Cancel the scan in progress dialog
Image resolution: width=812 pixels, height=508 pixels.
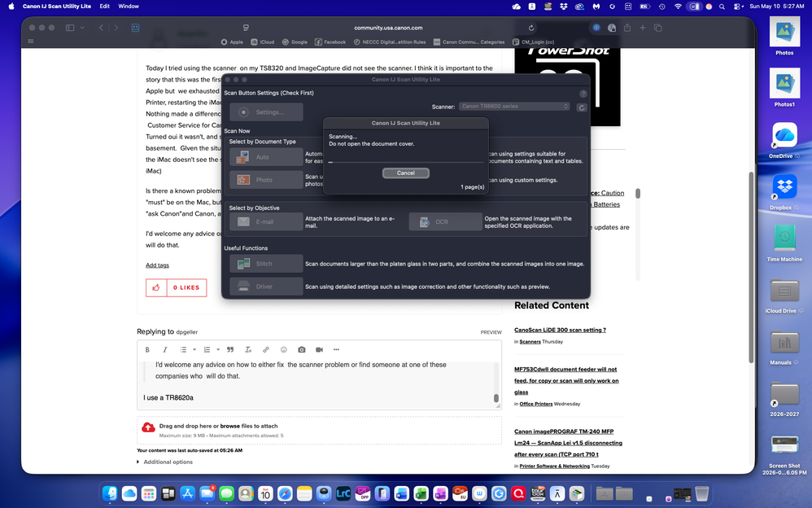tap(405, 173)
